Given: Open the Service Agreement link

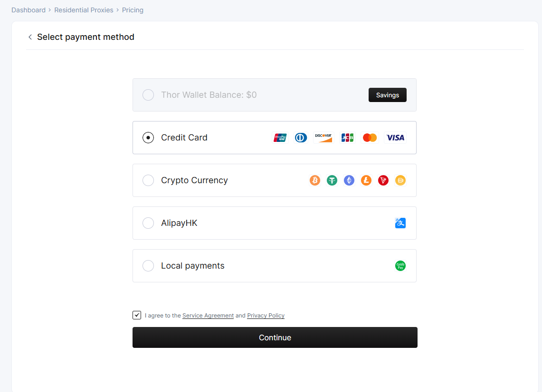Looking at the screenshot, I should pyautogui.click(x=208, y=316).
